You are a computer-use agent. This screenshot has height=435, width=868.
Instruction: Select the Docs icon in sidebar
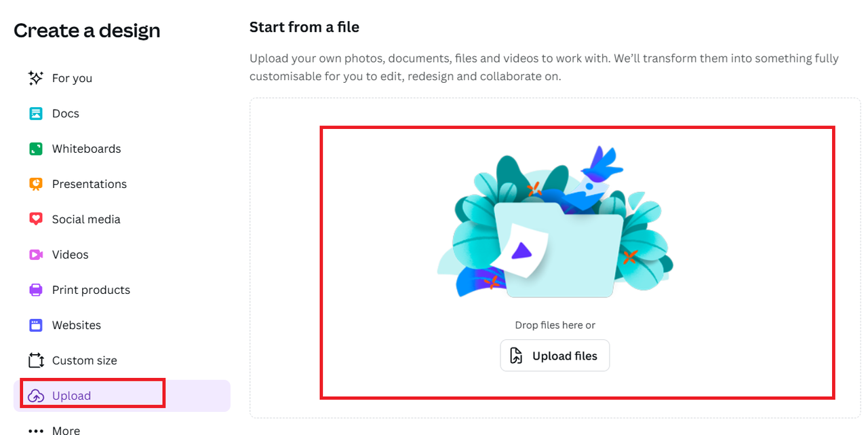click(36, 113)
